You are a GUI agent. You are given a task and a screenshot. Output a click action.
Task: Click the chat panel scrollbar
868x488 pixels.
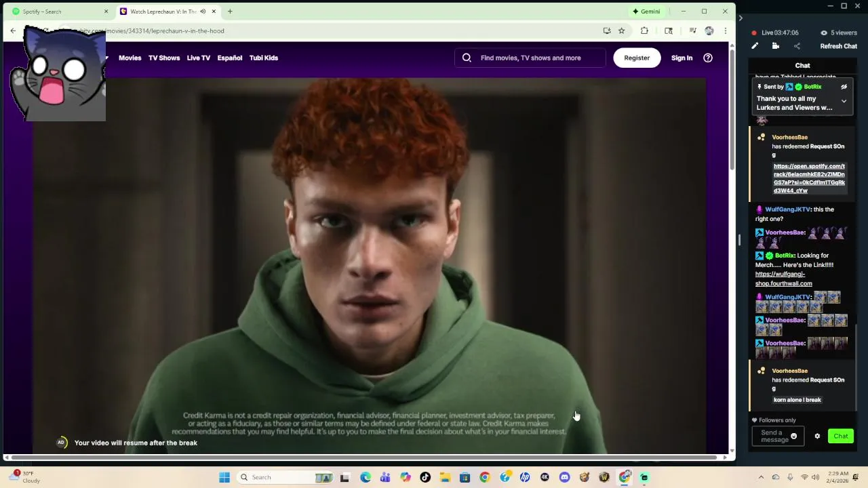point(856,367)
